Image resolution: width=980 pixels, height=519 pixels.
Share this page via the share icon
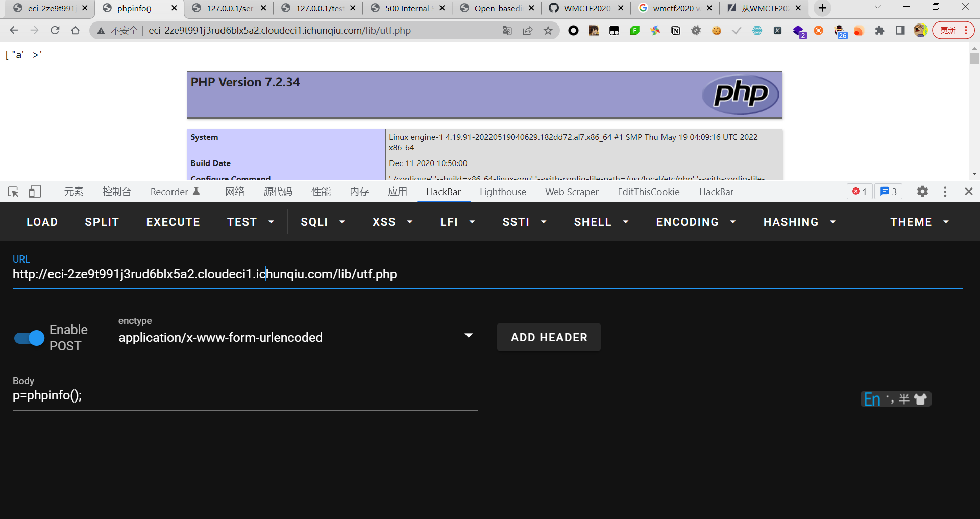pyautogui.click(x=528, y=31)
